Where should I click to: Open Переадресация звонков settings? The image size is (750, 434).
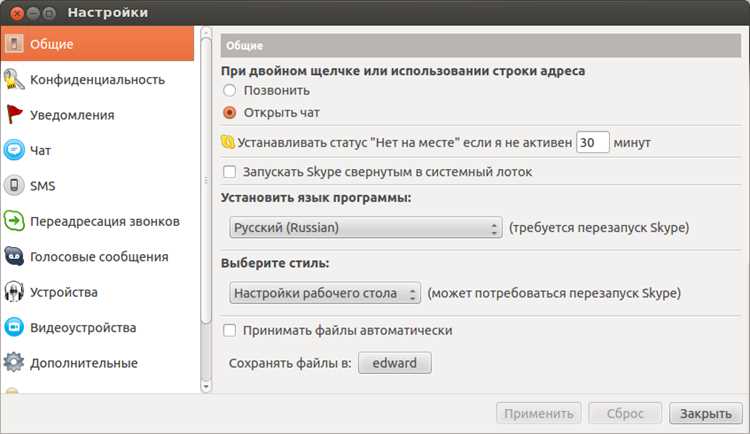click(98, 221)
